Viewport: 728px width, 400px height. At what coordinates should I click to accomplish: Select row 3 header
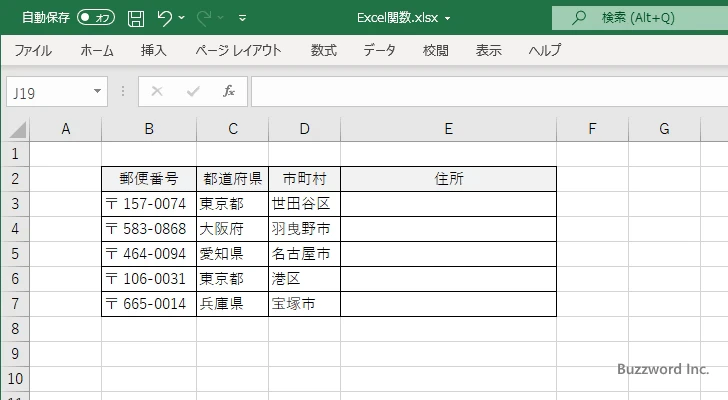pyautogui.click(x=15, y=204)
